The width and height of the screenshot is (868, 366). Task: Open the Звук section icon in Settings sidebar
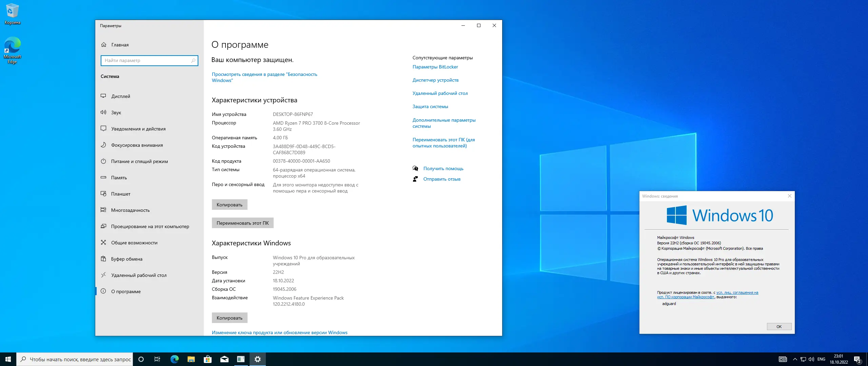point(104,112)
